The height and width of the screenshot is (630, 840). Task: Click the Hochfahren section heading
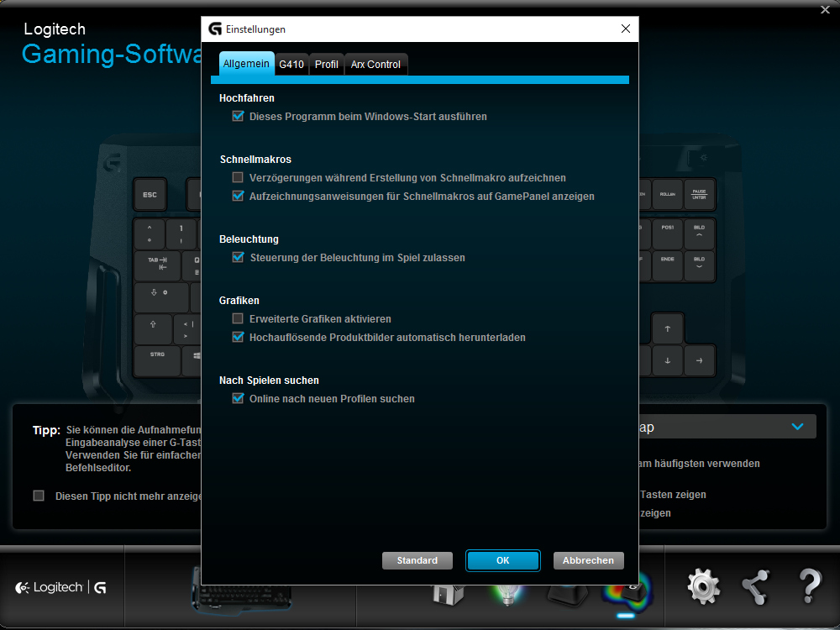click(246, 98)
